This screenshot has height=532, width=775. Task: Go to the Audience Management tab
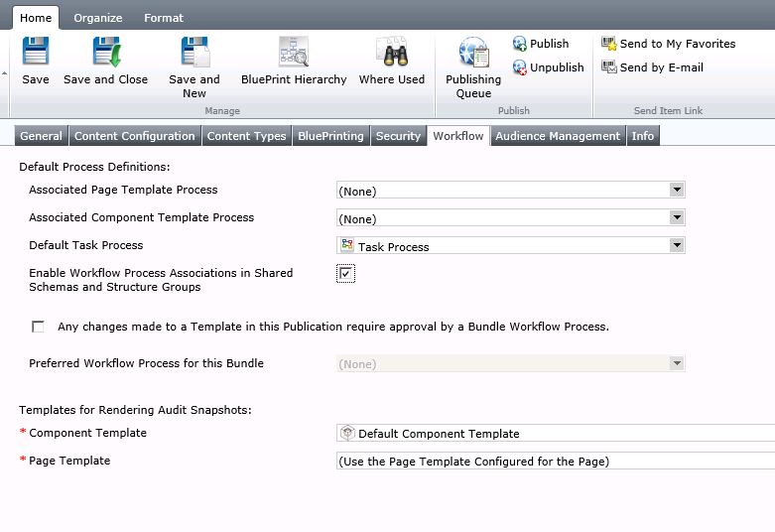(557, 136)
